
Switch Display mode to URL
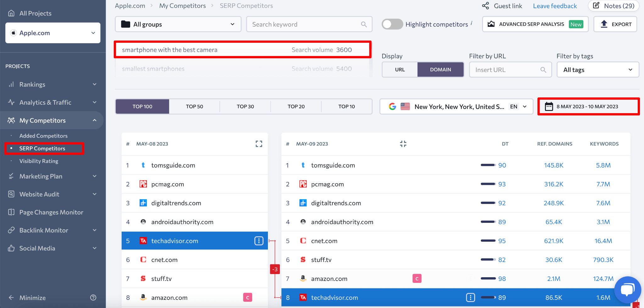399,69
